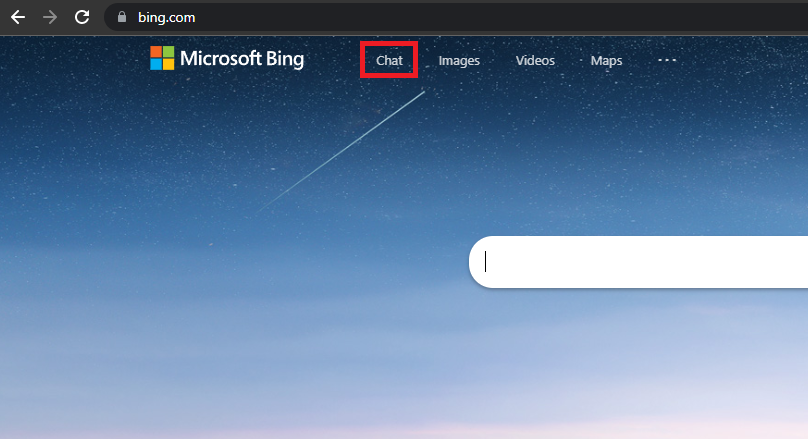
Task: Switch to the Images tab
Action: 459,61
